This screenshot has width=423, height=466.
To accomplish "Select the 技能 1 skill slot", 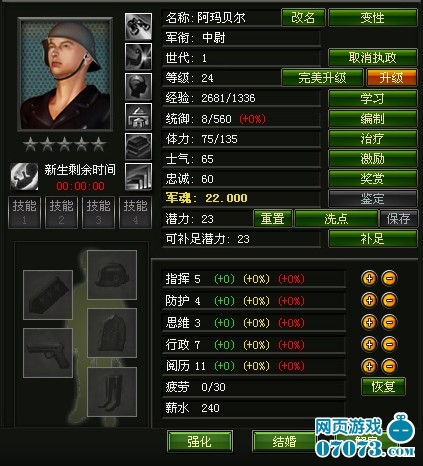I will point(24,212).
